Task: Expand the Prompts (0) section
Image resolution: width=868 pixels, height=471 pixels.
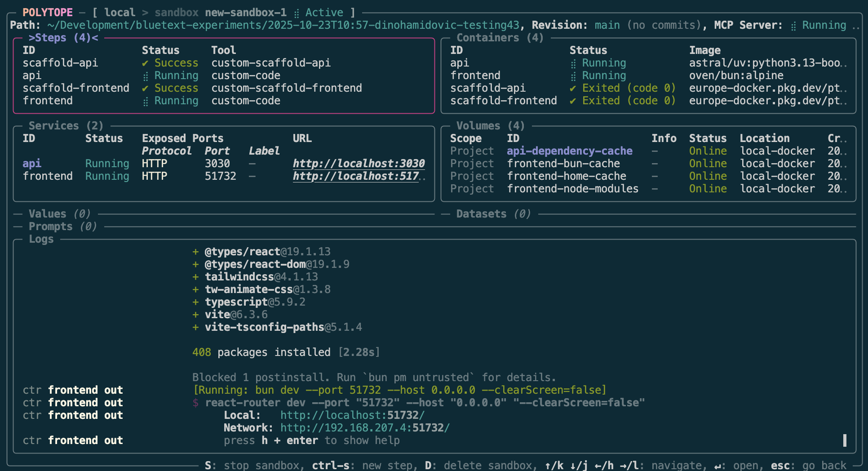Action: click(x=62, y=227)
